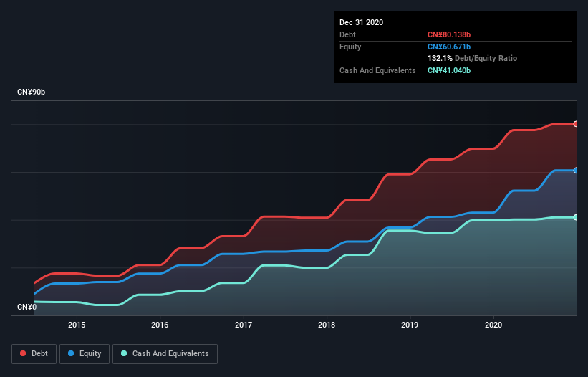The image size is (588, 377).
Task: Click the 132.1% Debt/Equity Ratio text
Action: click(x=472, y=58)
